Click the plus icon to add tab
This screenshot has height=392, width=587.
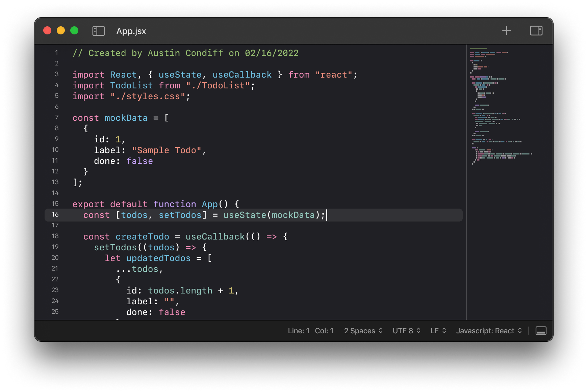coord(506,31)
